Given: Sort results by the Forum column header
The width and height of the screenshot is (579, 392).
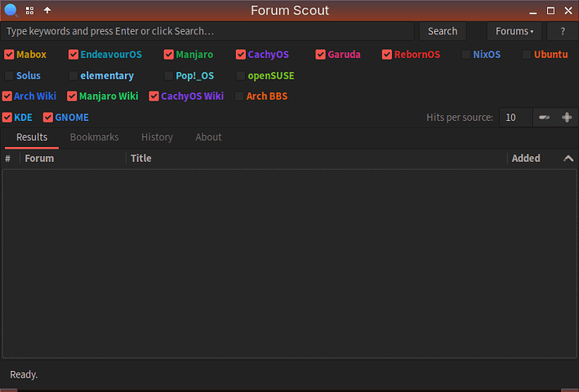Looking at the screenshot, I should (73, 159).
